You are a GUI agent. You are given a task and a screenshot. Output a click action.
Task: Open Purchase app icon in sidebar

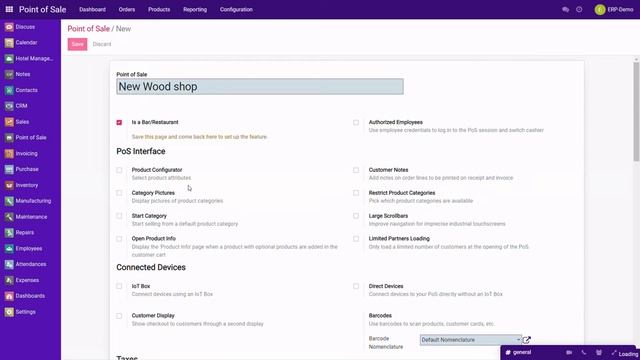coord(9,169)
